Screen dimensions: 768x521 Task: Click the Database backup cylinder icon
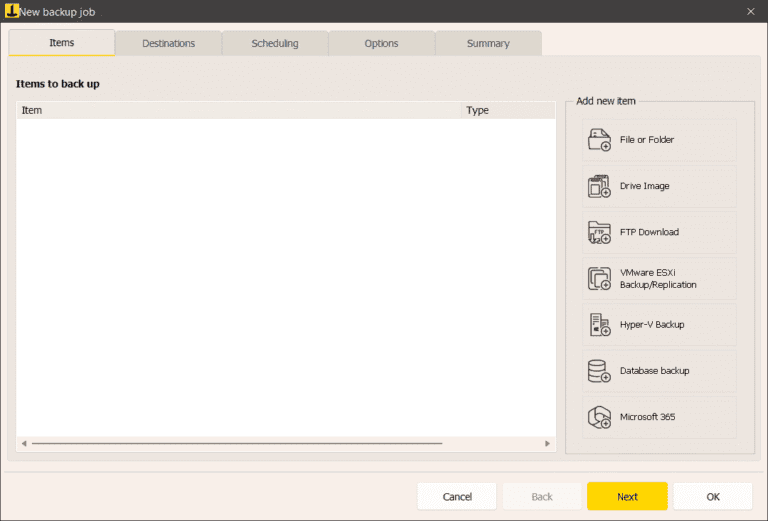point(599,371)
